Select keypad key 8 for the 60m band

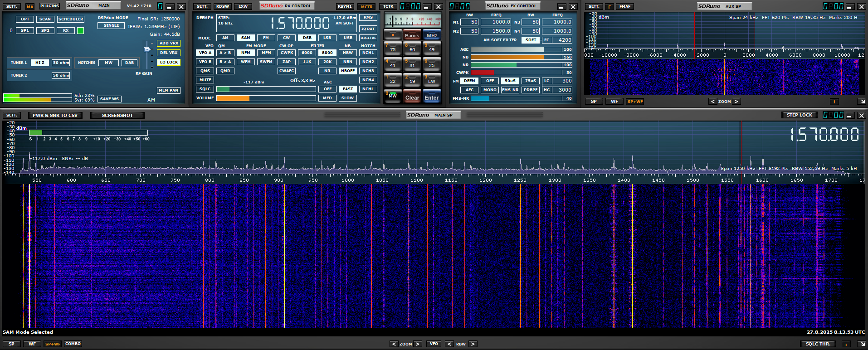tap(412, 49)
